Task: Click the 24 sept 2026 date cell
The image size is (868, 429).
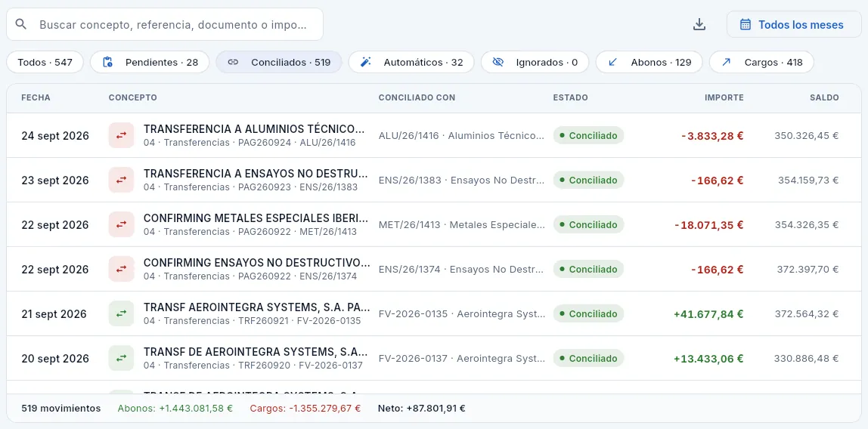Action: coord(55,135)
